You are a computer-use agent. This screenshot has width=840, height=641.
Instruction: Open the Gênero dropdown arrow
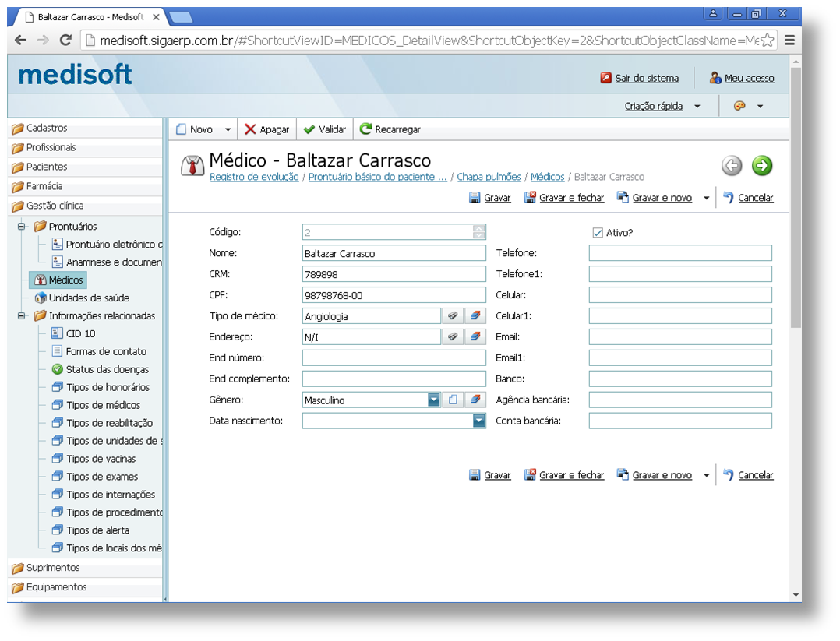[434, 400]
